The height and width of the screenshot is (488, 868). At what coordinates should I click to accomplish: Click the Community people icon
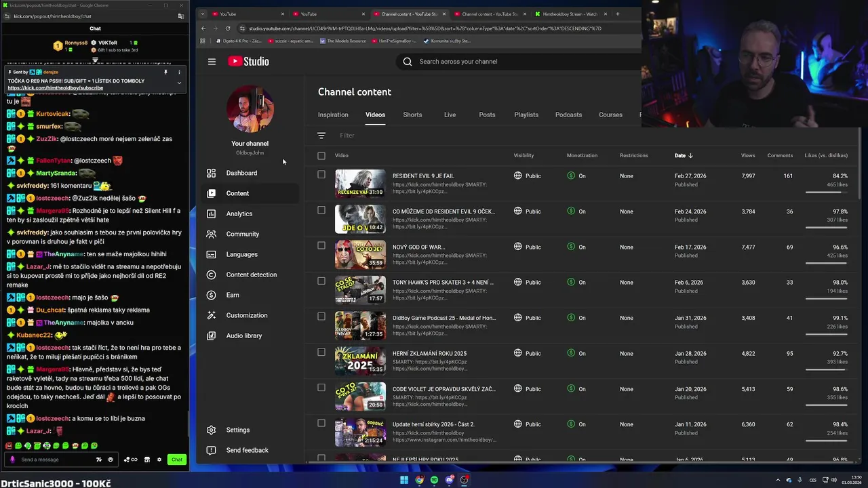click(x=211, y=234)
